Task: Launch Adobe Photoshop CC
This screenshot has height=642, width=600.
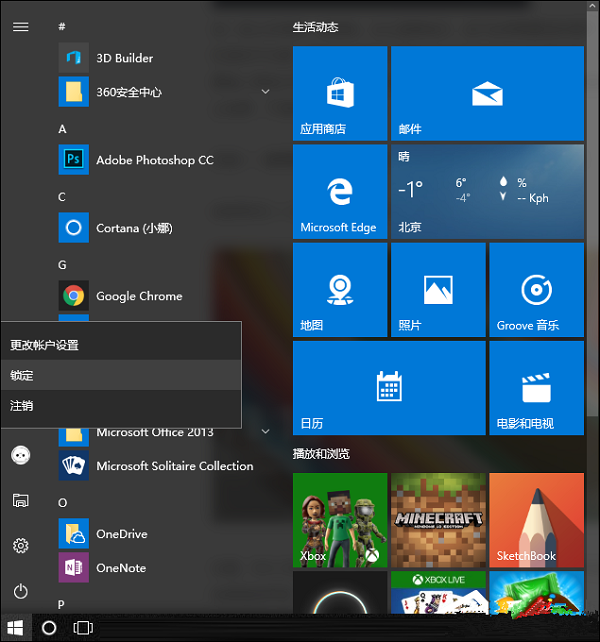Action: [x=154, y=160]
